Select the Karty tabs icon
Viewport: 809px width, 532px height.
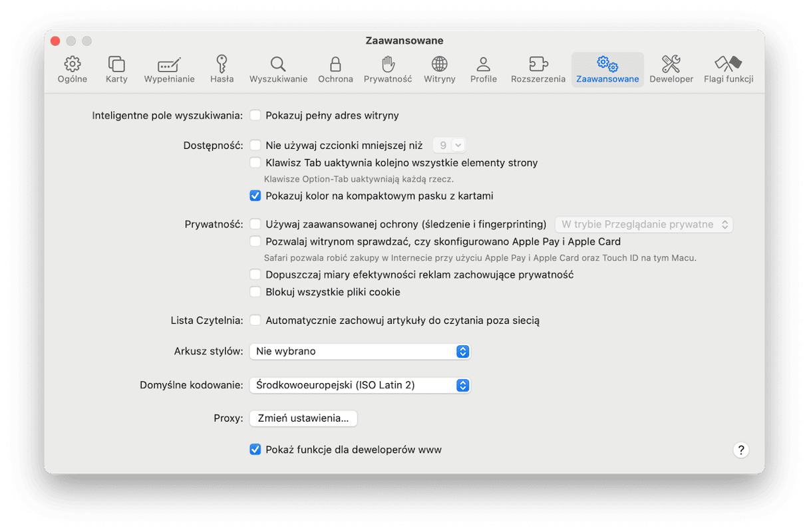click(x=116, y=65)
